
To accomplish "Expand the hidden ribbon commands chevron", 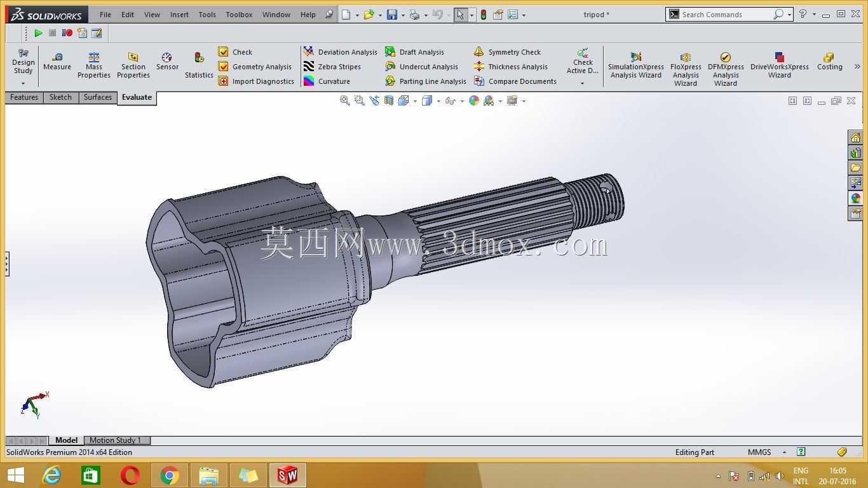I will coord(857,66).
